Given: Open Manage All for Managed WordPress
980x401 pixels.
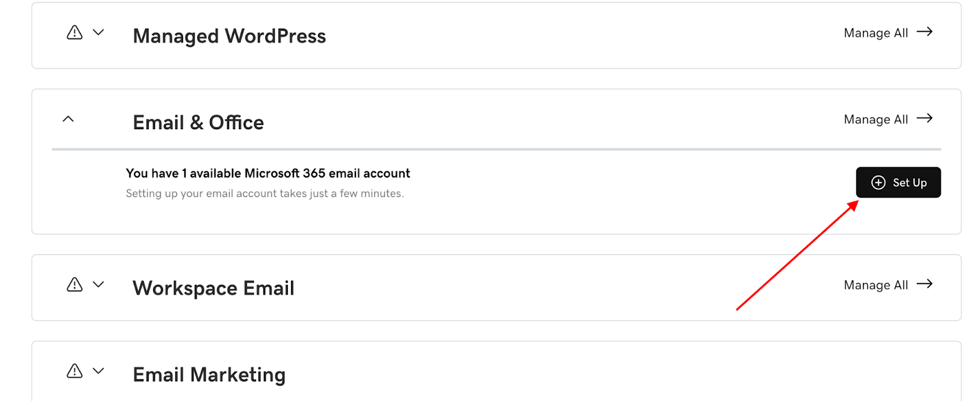Looking at the screenshot, I should [x=876, y=33].
